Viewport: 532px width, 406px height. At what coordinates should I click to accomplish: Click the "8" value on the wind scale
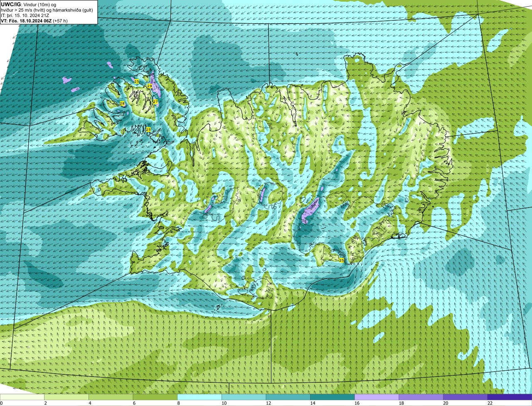click(178, 403)
